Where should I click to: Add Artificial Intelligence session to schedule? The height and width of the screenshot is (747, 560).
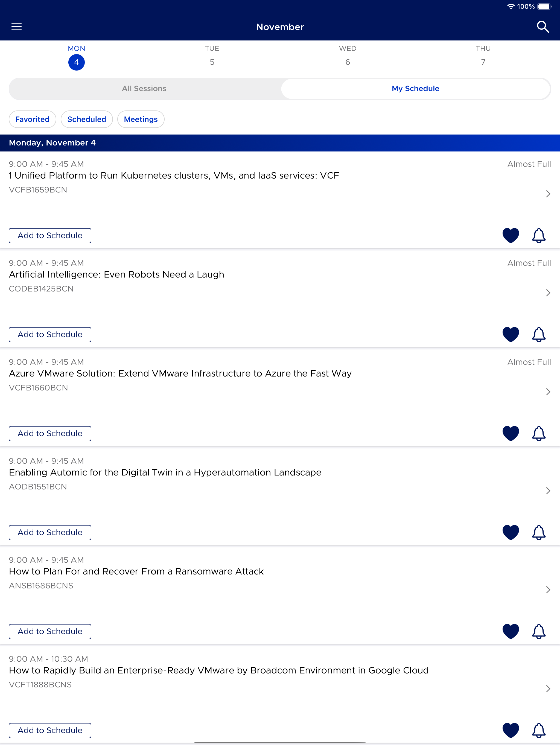pyautogui.click(x=50, y=334)
